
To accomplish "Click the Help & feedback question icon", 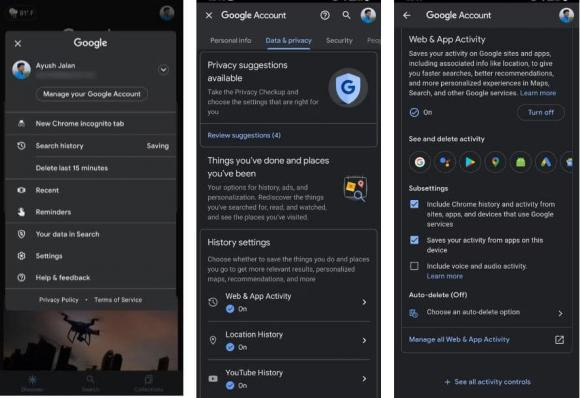I will click(x=21, y=277).
